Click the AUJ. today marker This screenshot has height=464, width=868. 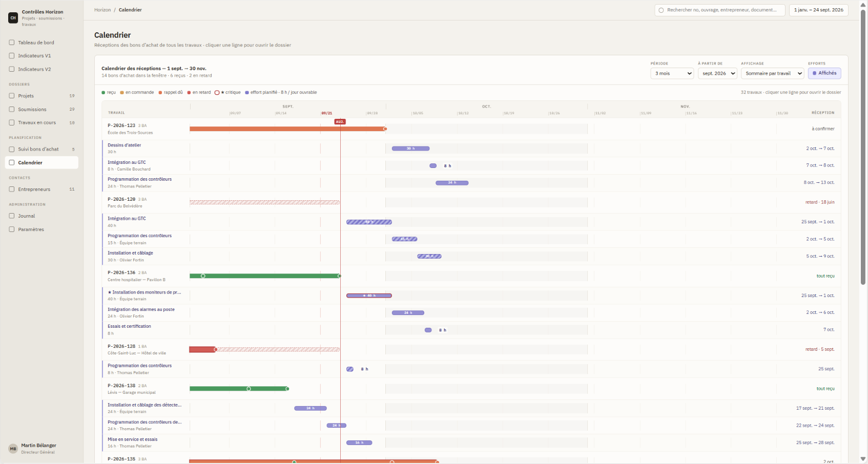coord(340,122)
